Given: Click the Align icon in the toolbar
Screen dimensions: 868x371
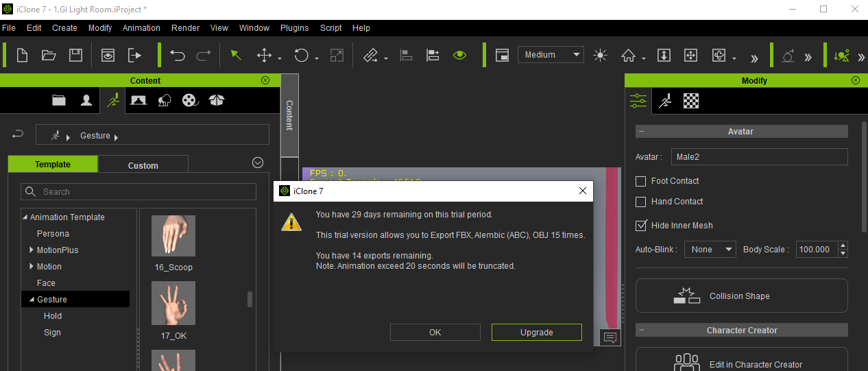Looking at the screenshot, I should pyautogui.click(x=407, y=56).
